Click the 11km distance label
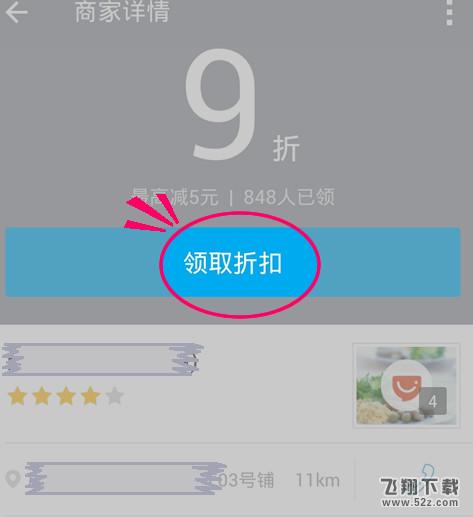The width and height of the screenshot is (473, 517). [x=318, y=480]
